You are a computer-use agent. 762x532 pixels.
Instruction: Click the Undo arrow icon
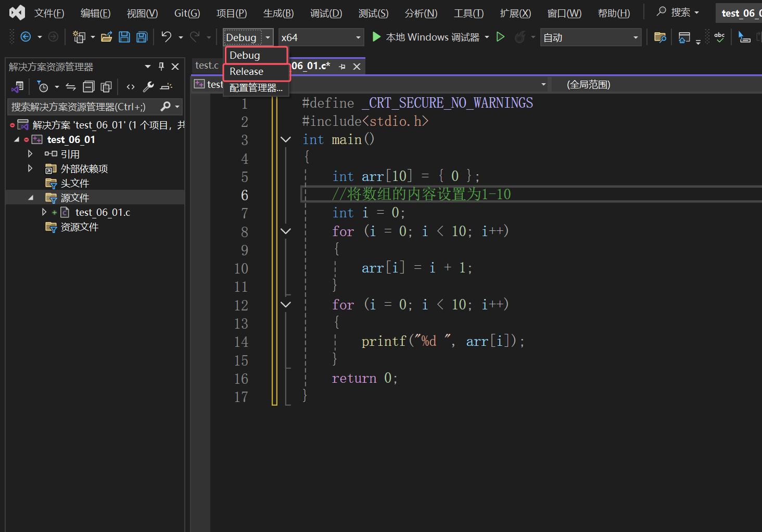click(x=166, y=37)
